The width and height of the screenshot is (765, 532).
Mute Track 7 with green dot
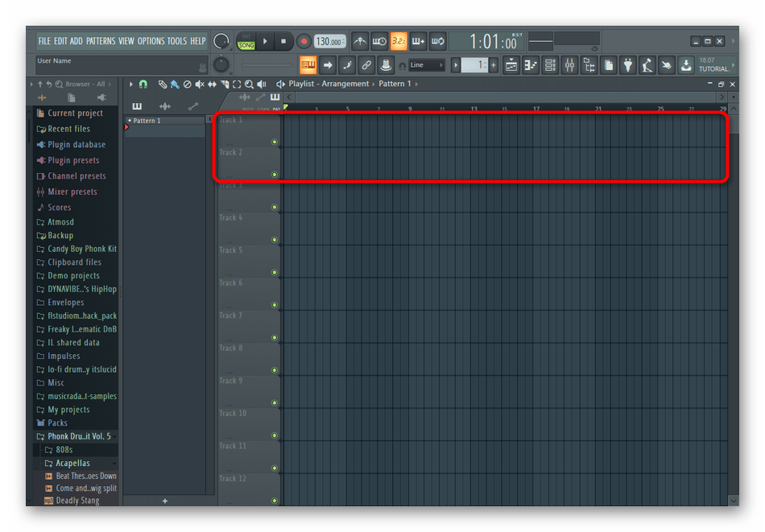pos(274,337)
